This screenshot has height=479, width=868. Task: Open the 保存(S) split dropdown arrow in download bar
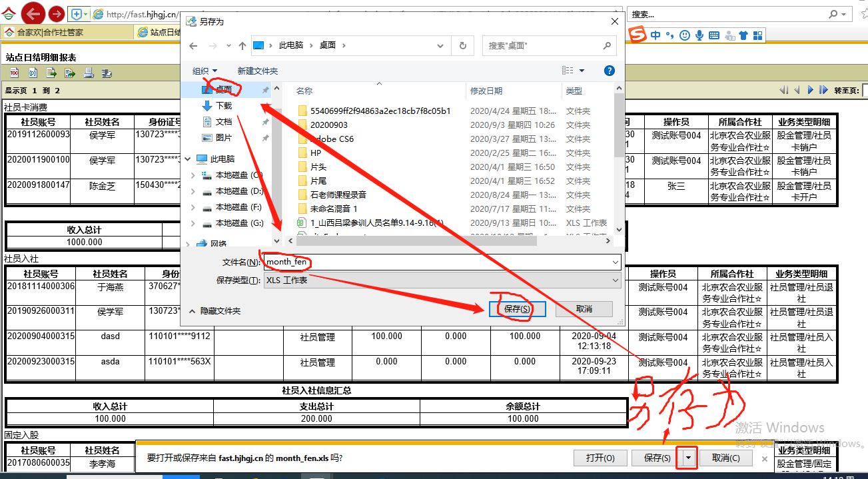pos(687,458)
